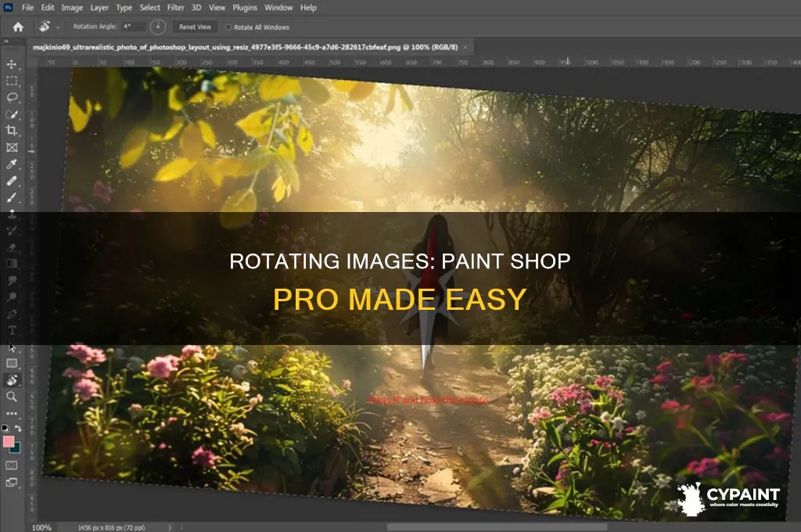Screen dimensions: 801x532
Task: Click the Photoshop app logo
Action: tap(8, 8)
